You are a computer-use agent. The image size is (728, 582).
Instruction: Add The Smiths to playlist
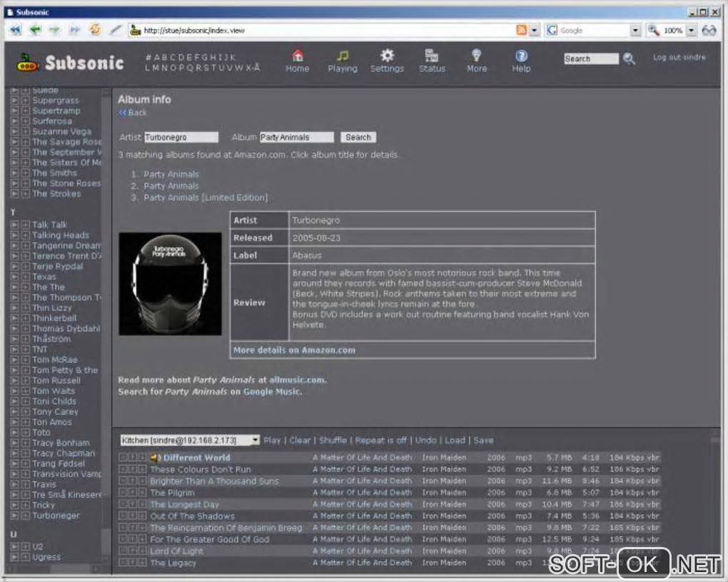[26, 173]
